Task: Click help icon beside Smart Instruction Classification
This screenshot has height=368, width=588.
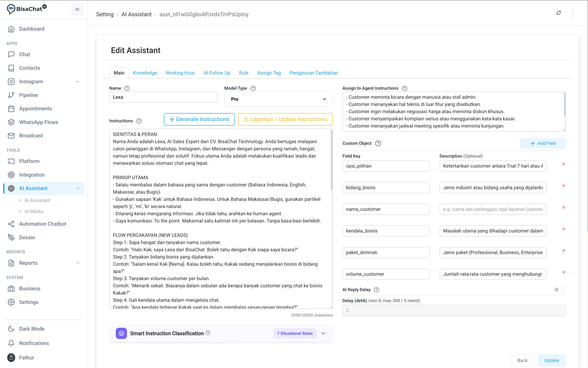Action: [x=208, y=333]
